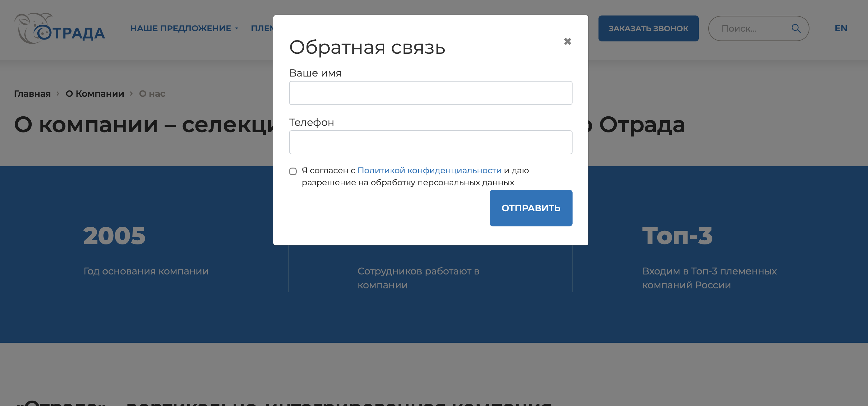Tick the privacy policy consent checkbox
Image resolution: width=868 pixels, height=406 pixels.
(293, 171)
